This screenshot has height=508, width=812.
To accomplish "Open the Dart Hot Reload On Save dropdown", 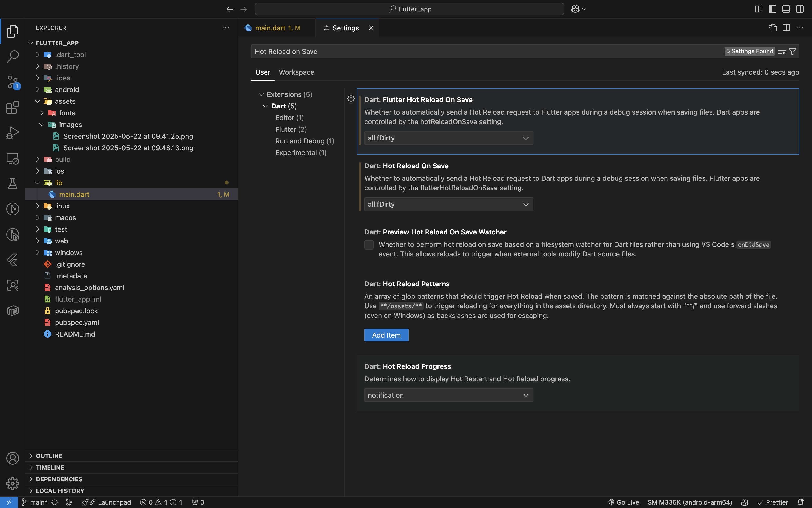I will coord(449,204).
